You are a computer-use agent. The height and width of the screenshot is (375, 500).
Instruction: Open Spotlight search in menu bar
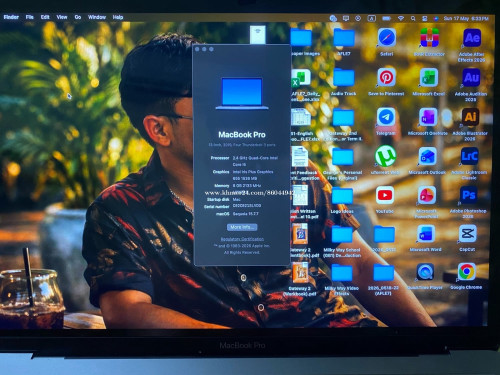coord(413,19)
